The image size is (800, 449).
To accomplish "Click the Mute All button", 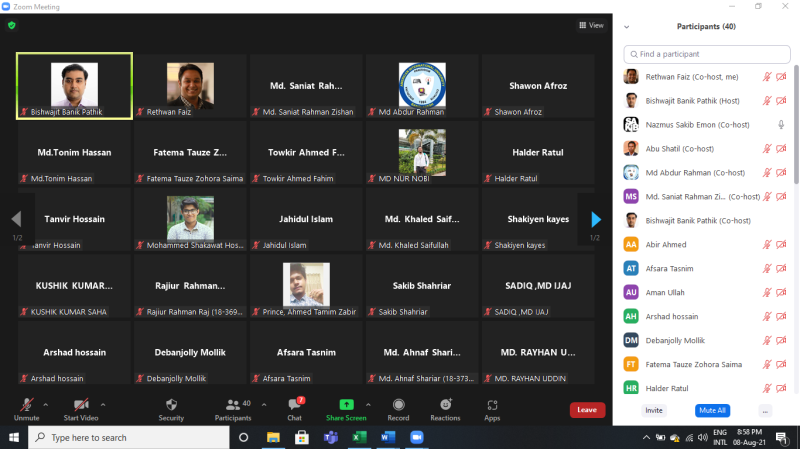I will point(711,410).
